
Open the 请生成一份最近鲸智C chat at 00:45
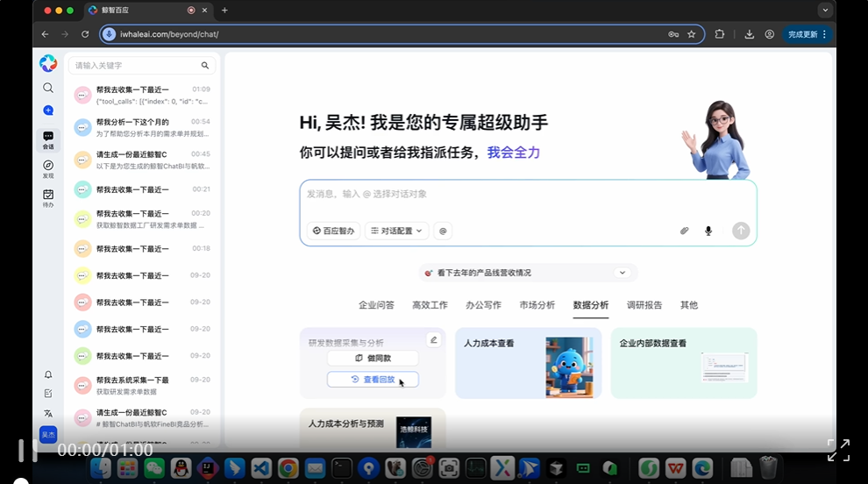pos(142,160)
